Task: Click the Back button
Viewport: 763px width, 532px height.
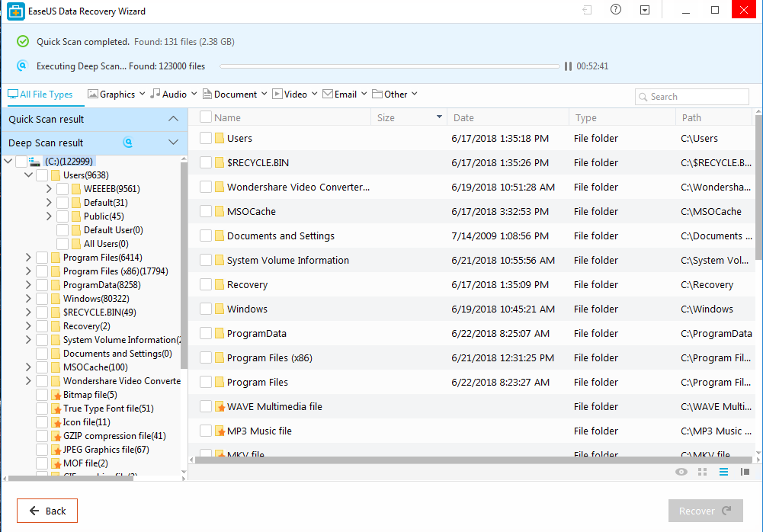Action: click(x=47, y=511)
